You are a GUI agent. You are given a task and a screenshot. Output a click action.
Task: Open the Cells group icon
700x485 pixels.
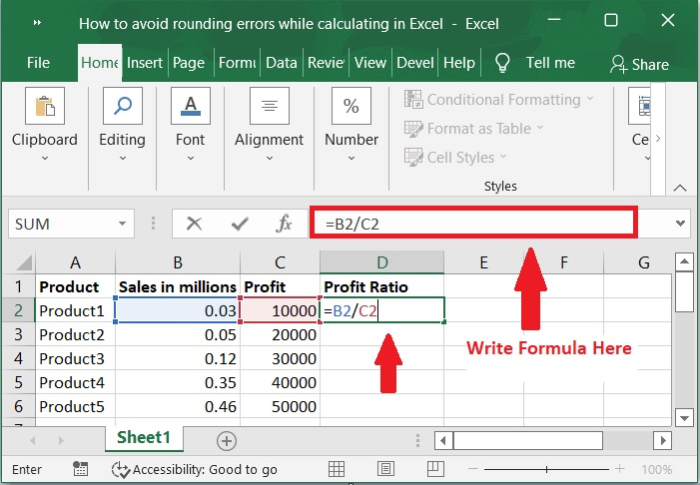coord(639,106)
